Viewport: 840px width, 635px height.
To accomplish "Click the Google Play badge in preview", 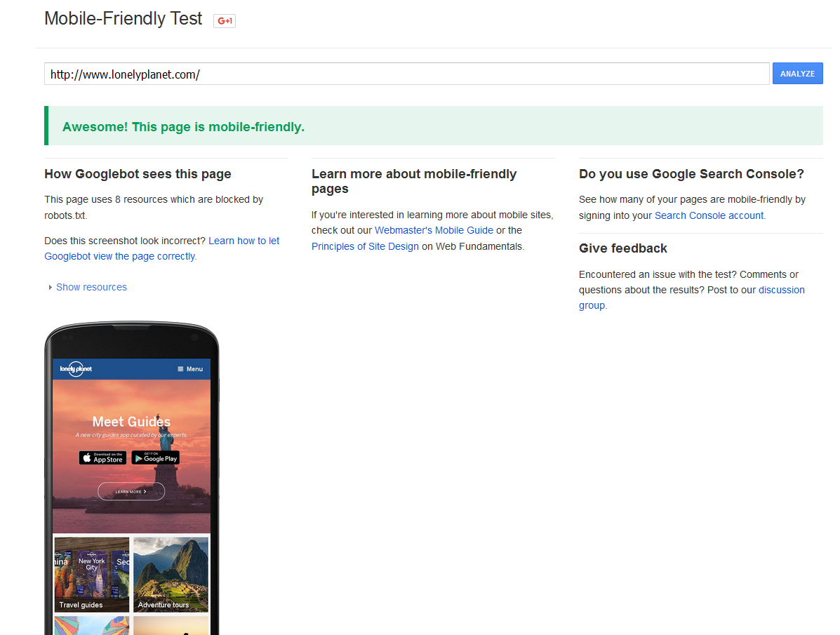I will pyautogui.click(x=155, y=457).
